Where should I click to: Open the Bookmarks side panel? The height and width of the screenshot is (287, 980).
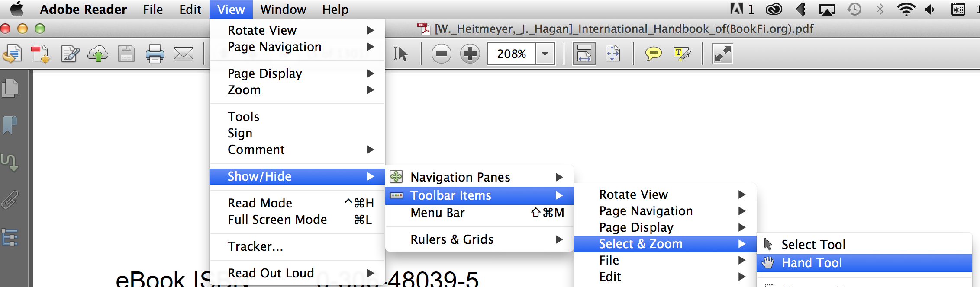(x=10, y=125)
